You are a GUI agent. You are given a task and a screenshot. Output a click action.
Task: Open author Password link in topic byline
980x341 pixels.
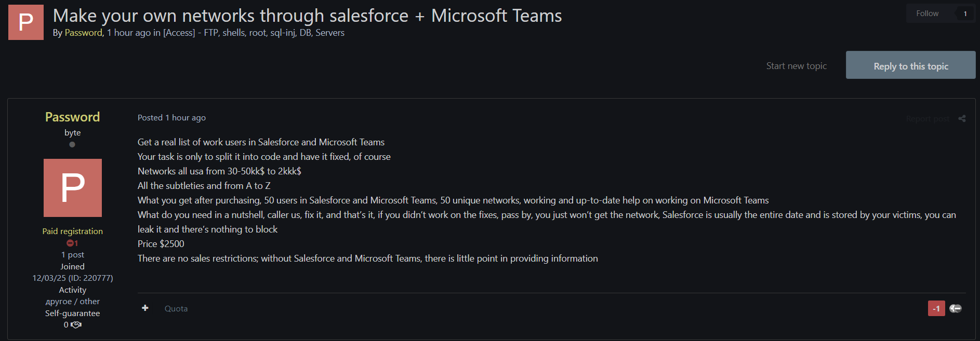[83, 33]
